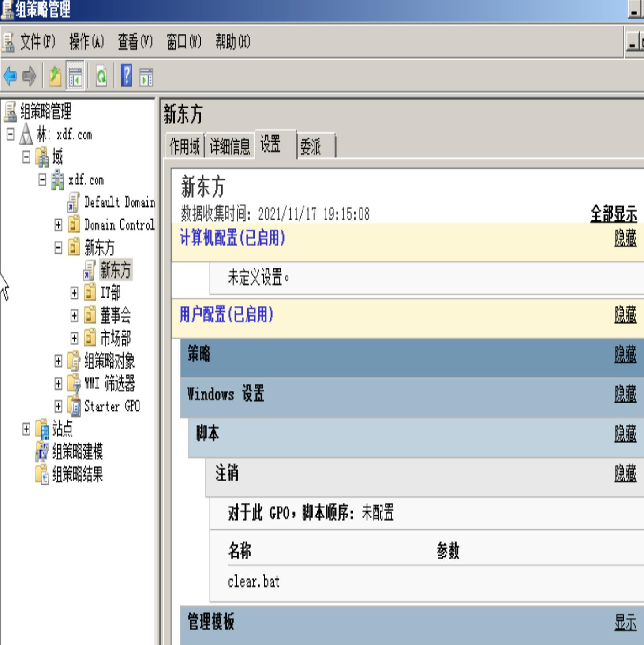Click the 站点 sites icon

[x=42, y=429]
